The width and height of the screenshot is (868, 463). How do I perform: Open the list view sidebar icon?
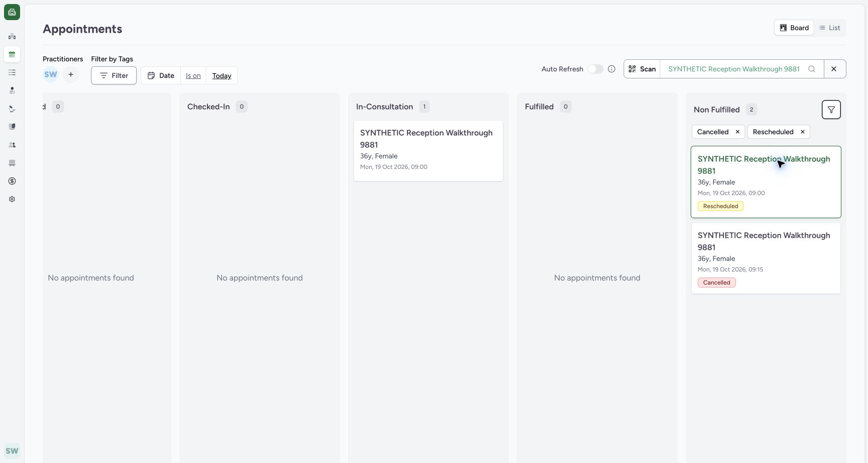click(12, 72)
